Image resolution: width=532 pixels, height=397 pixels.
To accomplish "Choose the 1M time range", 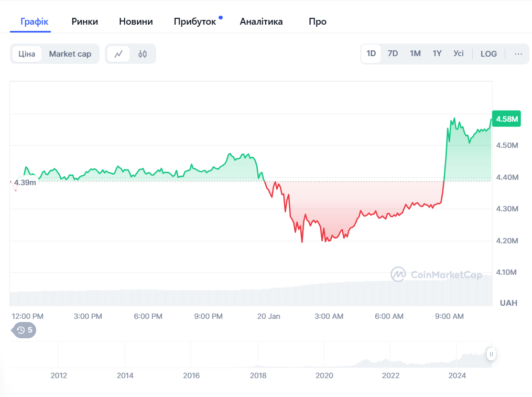I will (415, 53).
